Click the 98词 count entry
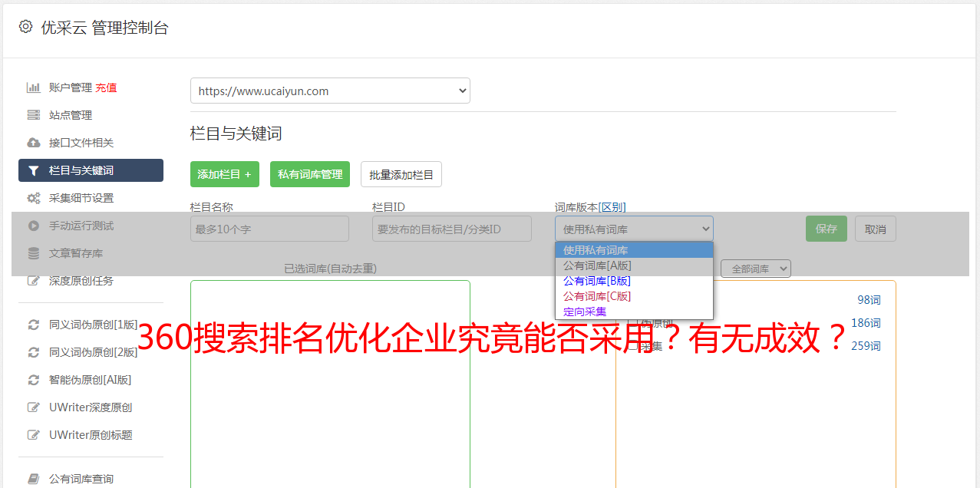Screen dimensions: 980x488 point(869,300)
